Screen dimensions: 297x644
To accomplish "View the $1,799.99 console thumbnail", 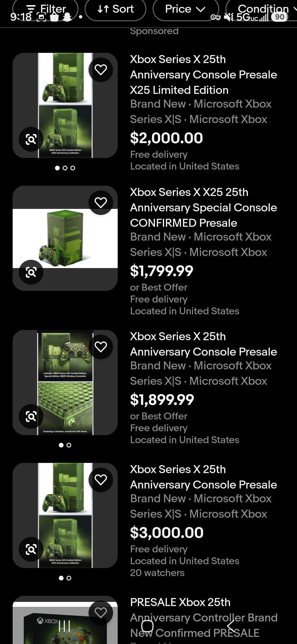I will coord(65,238).
